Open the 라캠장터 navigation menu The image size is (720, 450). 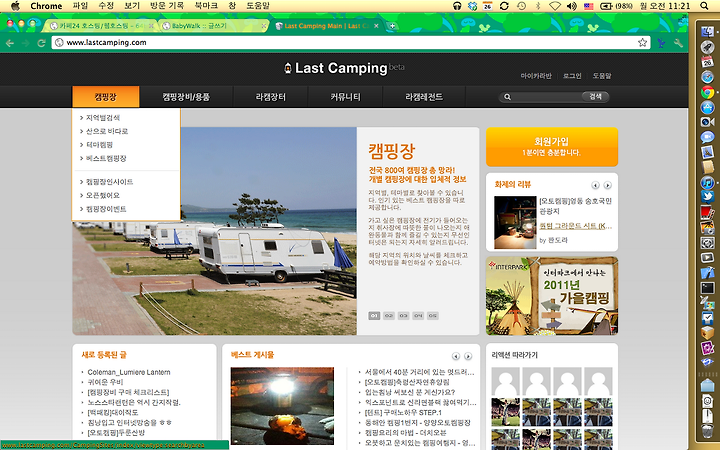(x=271, y=97)
